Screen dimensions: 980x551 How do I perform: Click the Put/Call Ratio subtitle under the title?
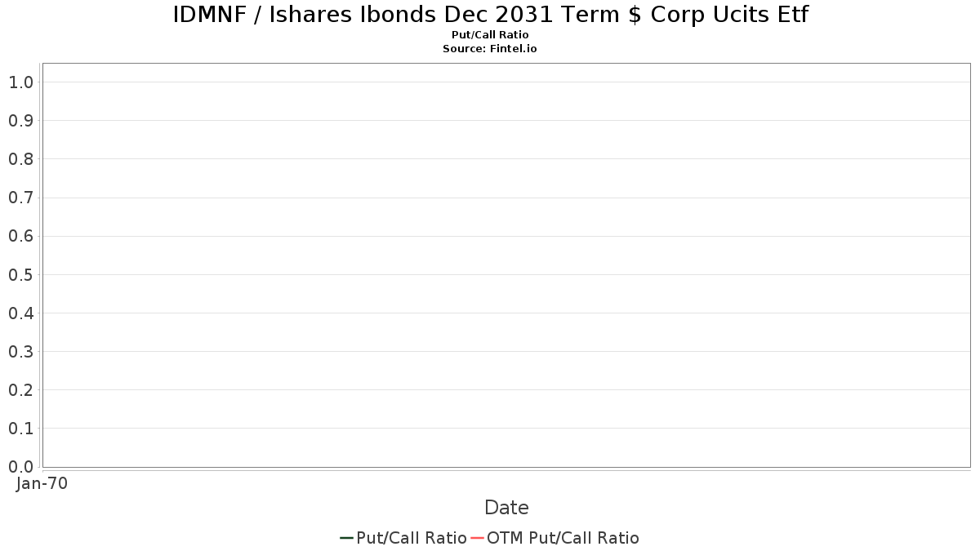pos(490,35)
